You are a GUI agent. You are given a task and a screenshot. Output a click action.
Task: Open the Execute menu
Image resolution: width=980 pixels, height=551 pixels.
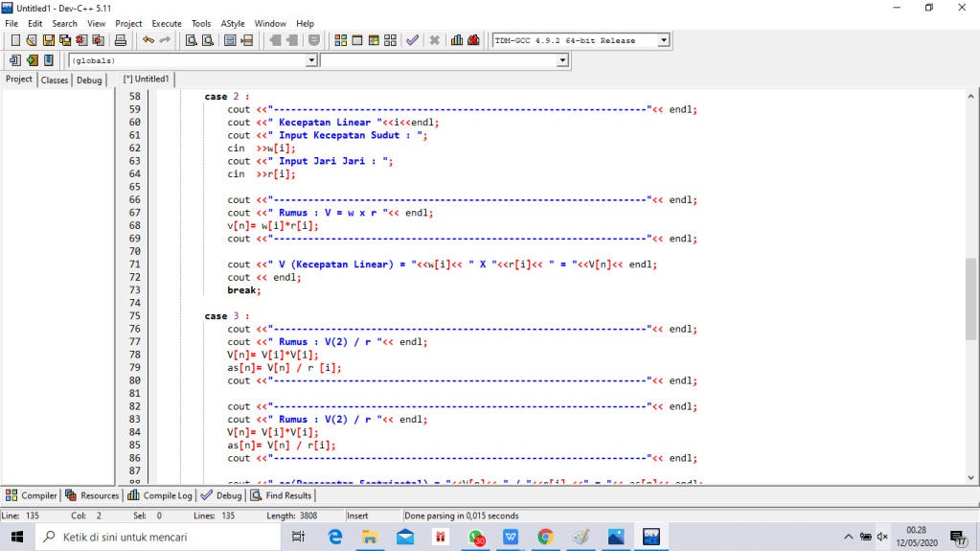click(x=167, y=23)
